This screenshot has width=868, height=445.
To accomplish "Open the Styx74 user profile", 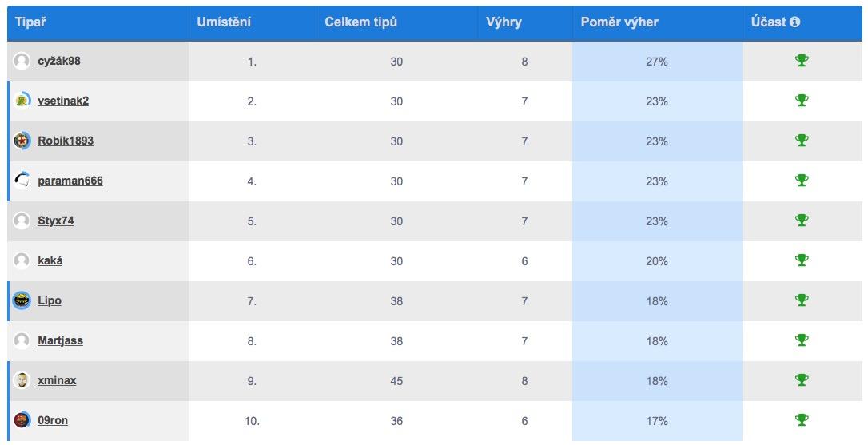I will point(55,221).
